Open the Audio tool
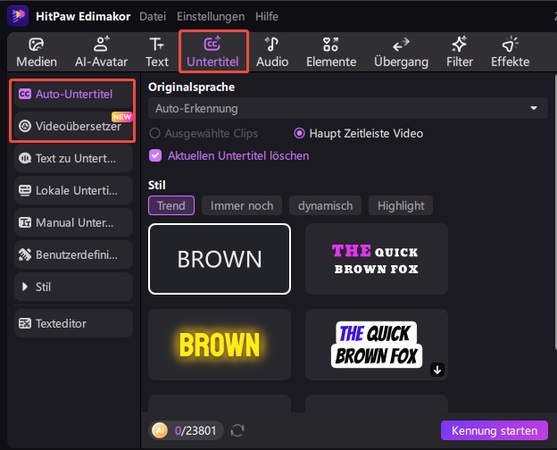Image resolution: width=557 pixels, height=450 pixels. [x=272, y=52]
